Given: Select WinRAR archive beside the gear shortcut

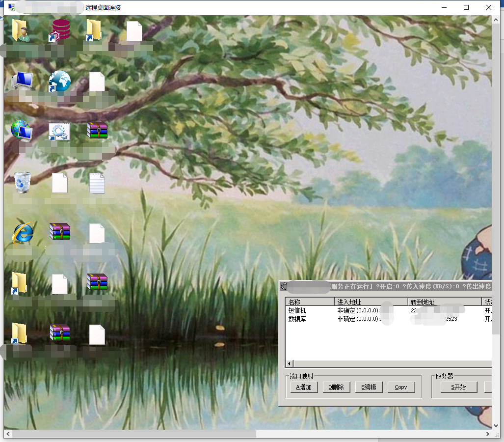Looking at the screenshot, I should tap(97, 130).
